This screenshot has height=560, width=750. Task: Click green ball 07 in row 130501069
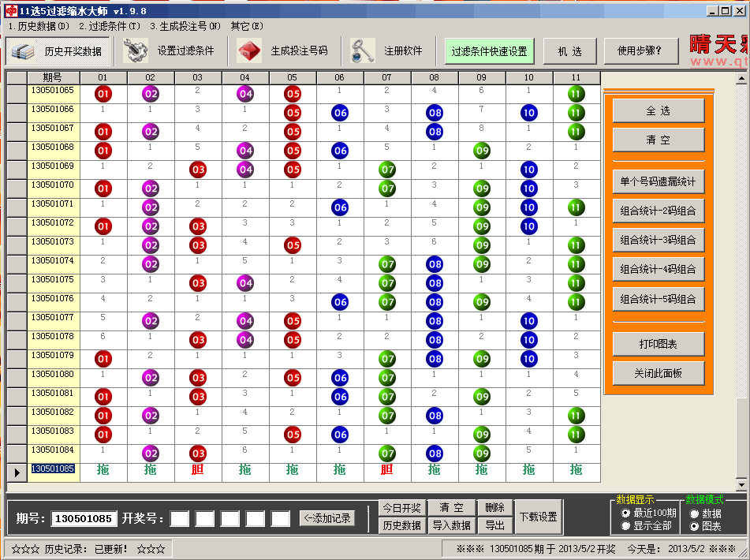coord(387,170)
